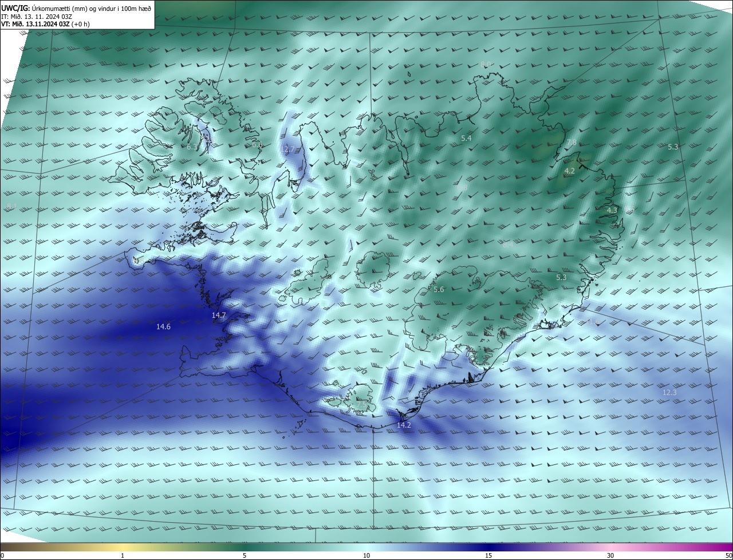This screenshot has width=733, height=560.
Task: Click the pale yellow color bar segment at 1
Action: (123, 547)
